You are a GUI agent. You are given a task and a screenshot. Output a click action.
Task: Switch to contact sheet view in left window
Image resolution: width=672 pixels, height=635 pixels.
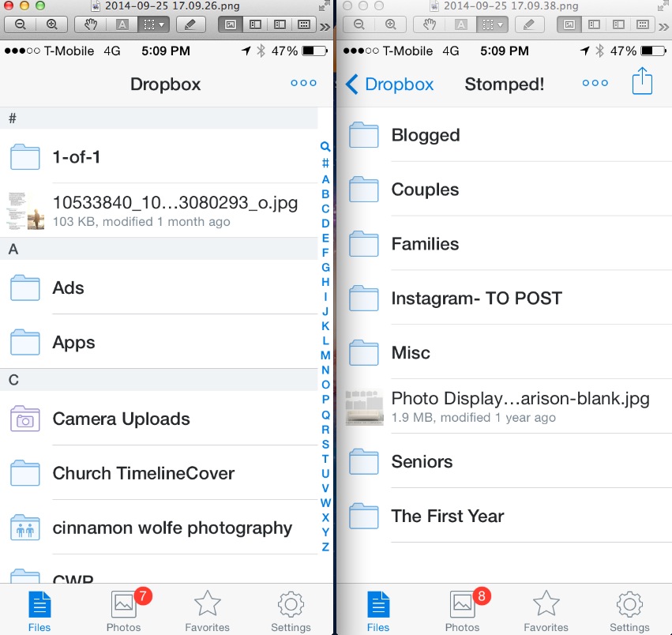click(304, 24)
